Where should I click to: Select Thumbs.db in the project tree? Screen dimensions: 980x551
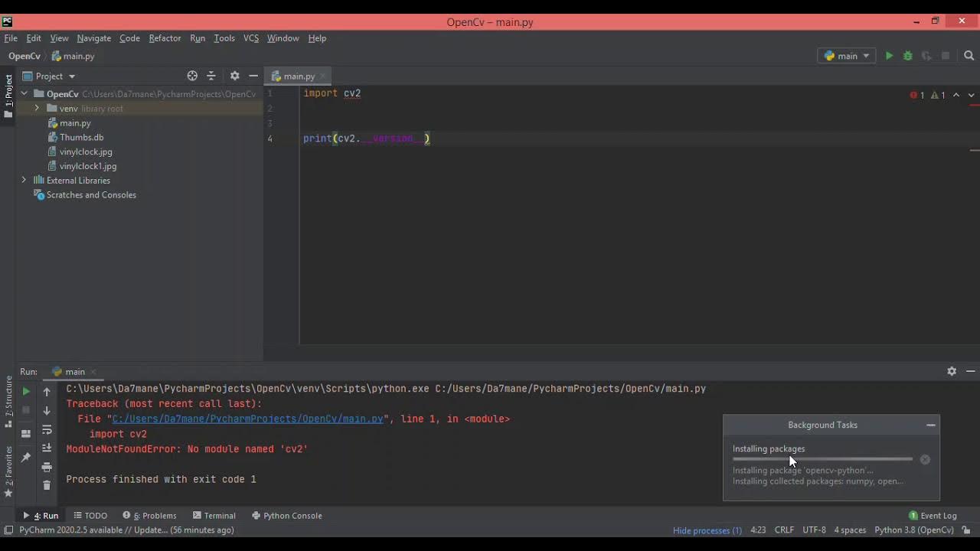click(x=81, y=137)
